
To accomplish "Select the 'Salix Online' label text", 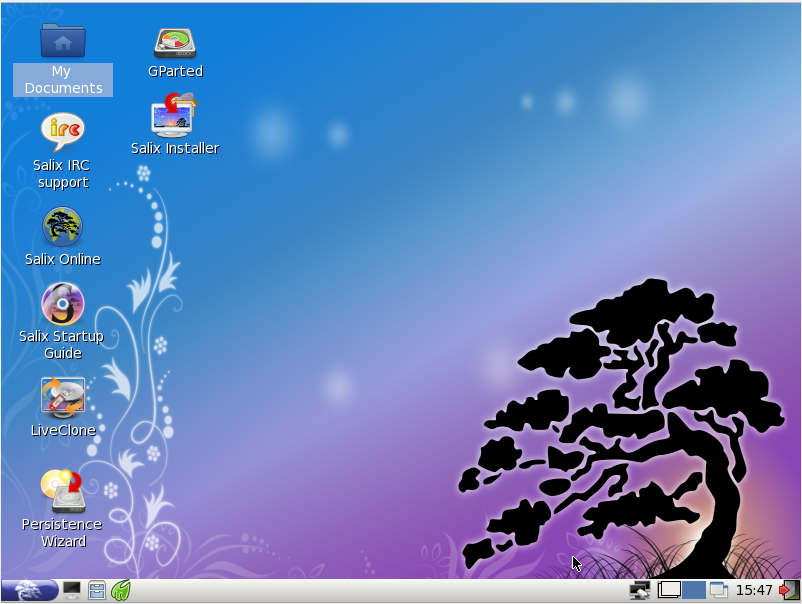I will pos(63,260).
